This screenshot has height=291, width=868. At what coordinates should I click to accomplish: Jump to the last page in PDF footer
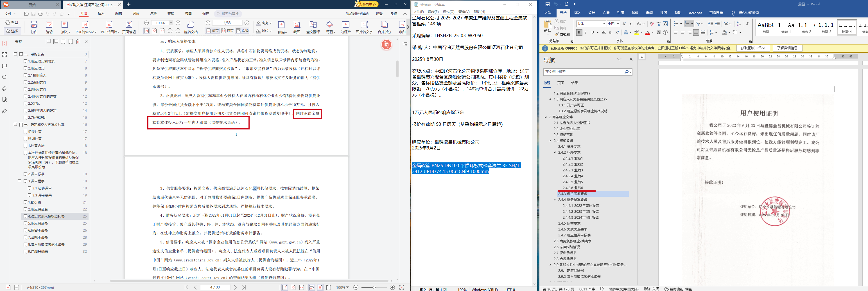(x=244, y=287)
